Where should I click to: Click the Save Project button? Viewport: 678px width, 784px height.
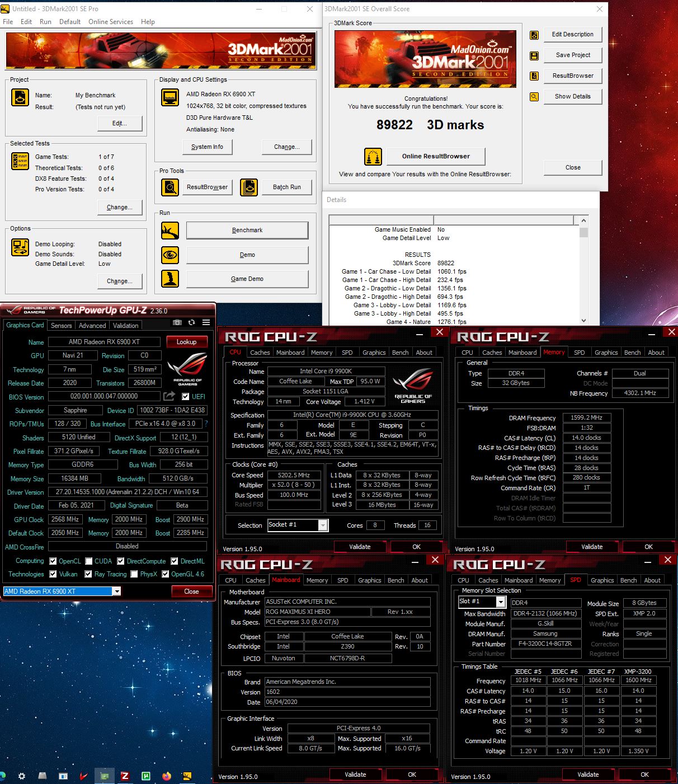[572, 55]
